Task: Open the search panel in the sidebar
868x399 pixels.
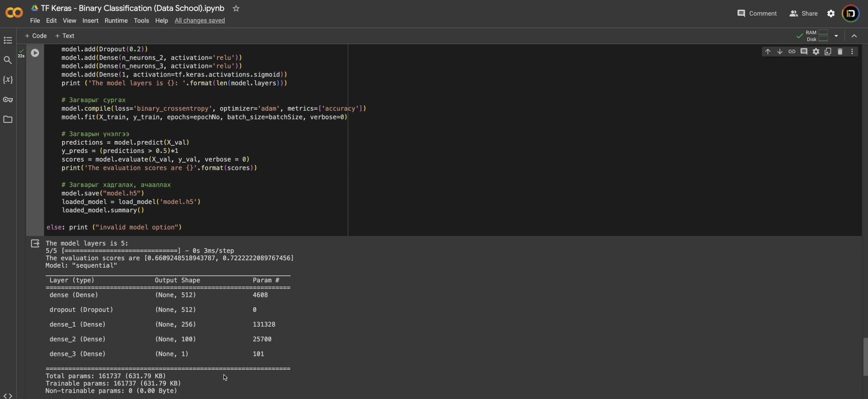Action: (x=8, y=60)
